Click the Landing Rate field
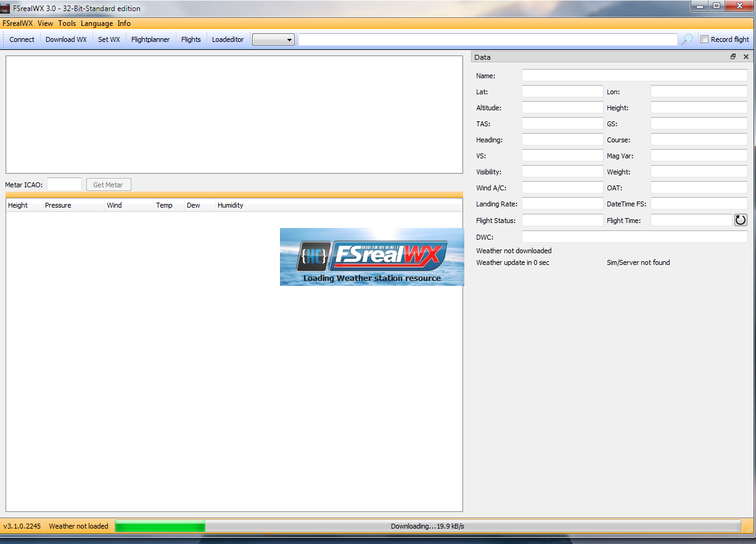756x544 pixels. click(x=562, y=203)
